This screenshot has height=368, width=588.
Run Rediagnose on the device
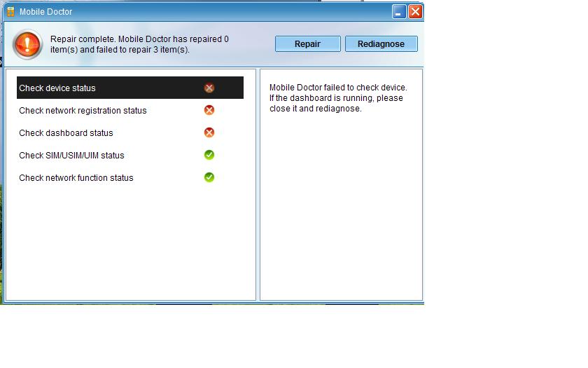[381, 44]
